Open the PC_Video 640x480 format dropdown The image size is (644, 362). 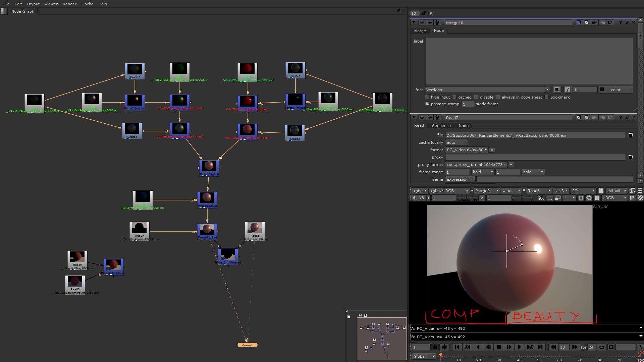tap(467, 150)
